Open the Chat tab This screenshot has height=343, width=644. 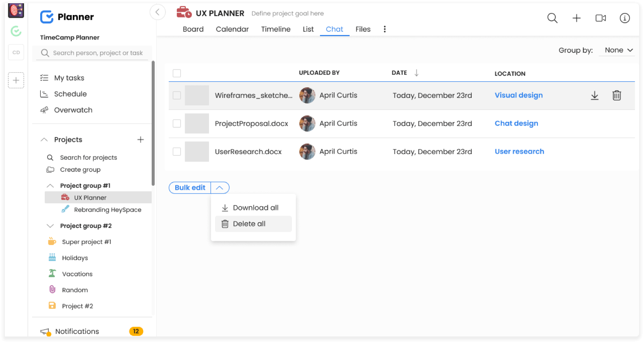335,29
